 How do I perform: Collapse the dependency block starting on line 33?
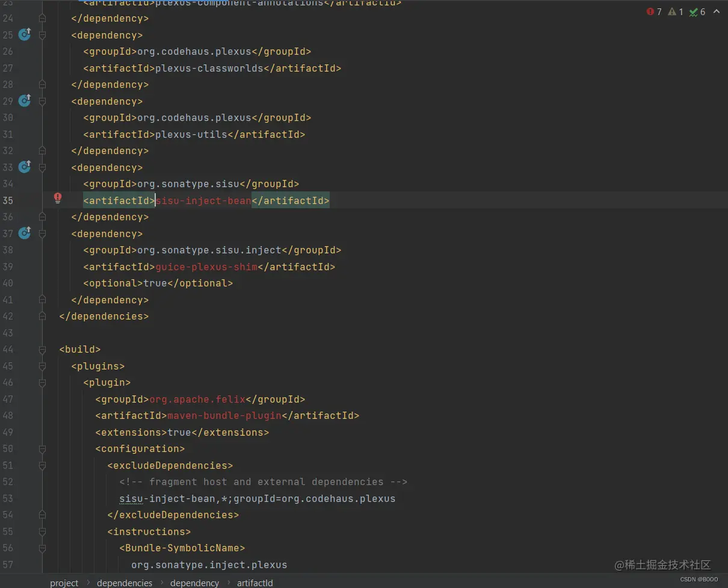click(x=42, y=167)
